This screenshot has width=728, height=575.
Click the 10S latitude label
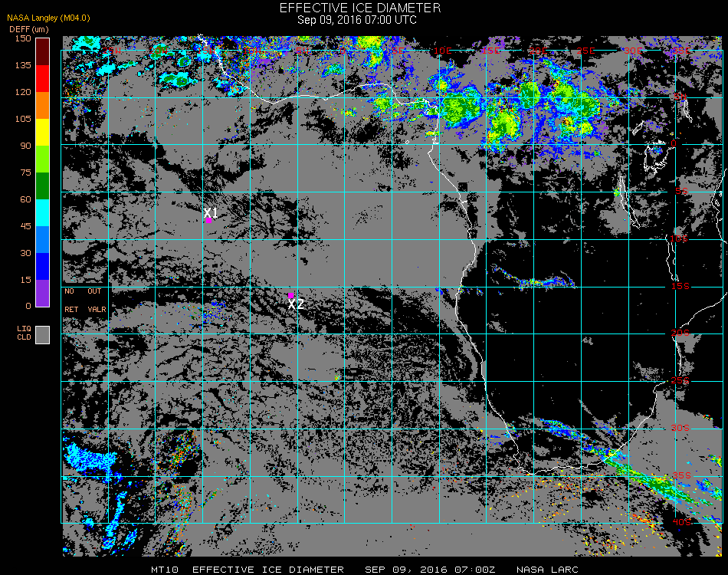tap(679, 238)
